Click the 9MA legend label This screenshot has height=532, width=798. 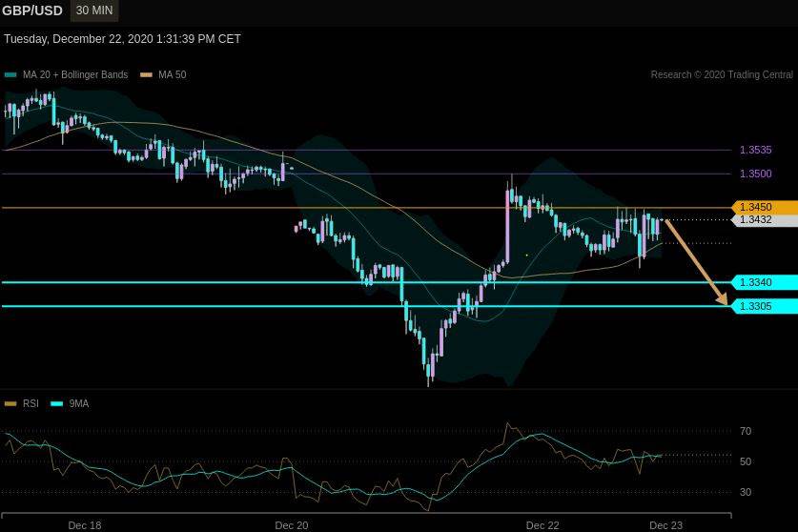pyautogui.click(x=79, y=403)
